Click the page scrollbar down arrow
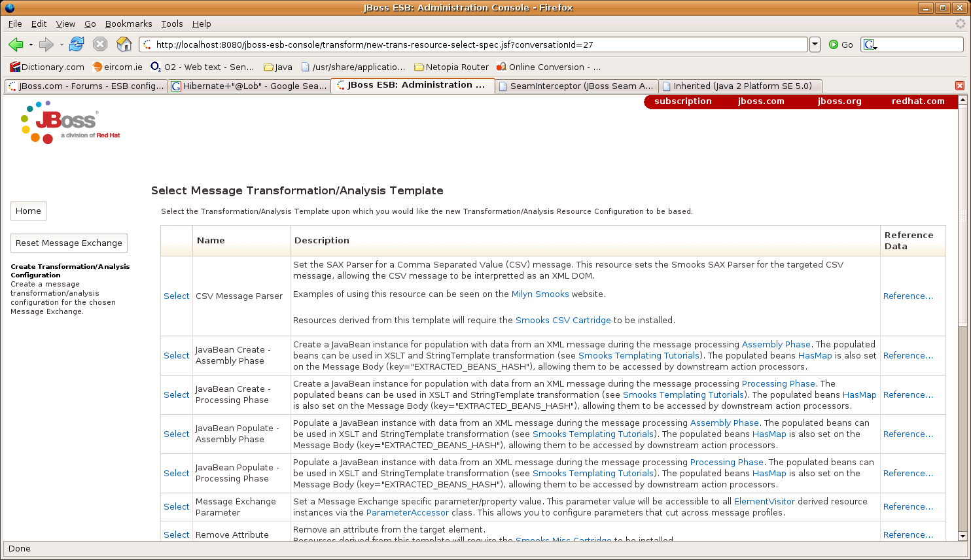Viewport: 971px width, 560px height. [x=962, y=536]
